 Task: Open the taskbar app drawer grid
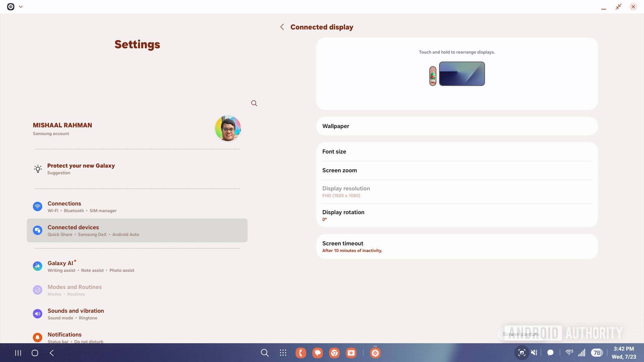pos(283,353)
